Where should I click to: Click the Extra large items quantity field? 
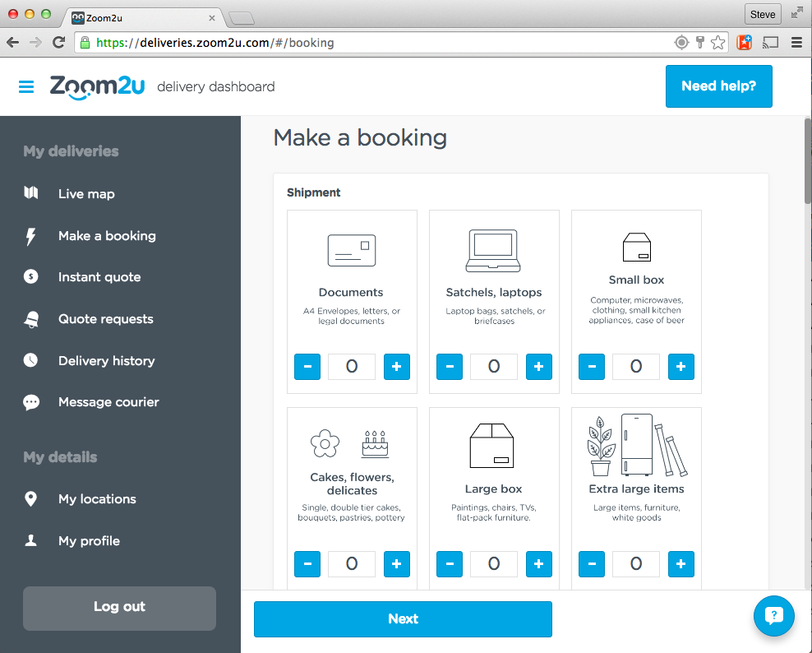[x=636, y=564]
